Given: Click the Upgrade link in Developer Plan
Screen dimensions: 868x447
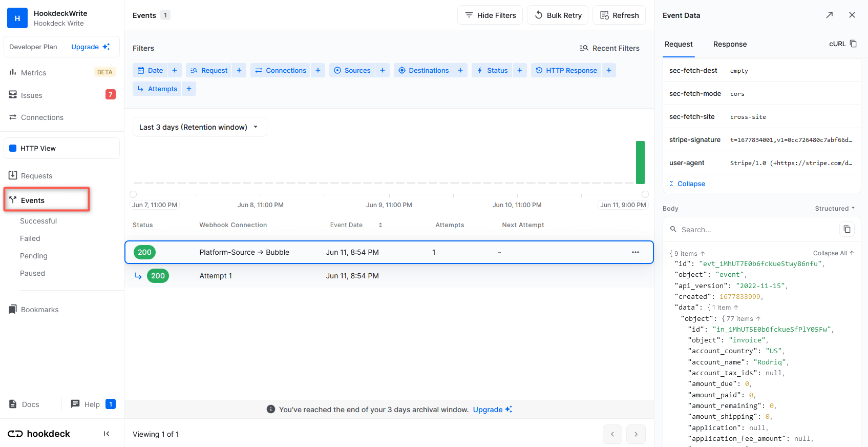Looking at the screenshot, I should click(90, 47).
